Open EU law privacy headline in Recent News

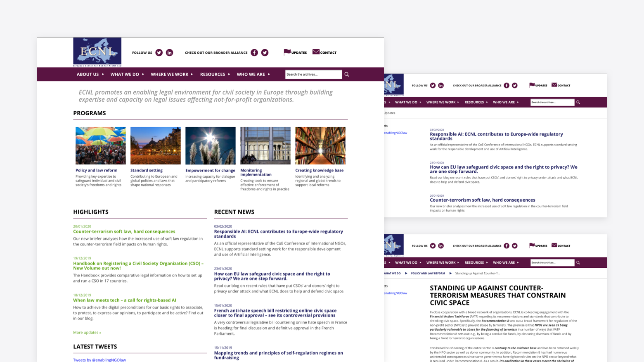tap(272, 276)
